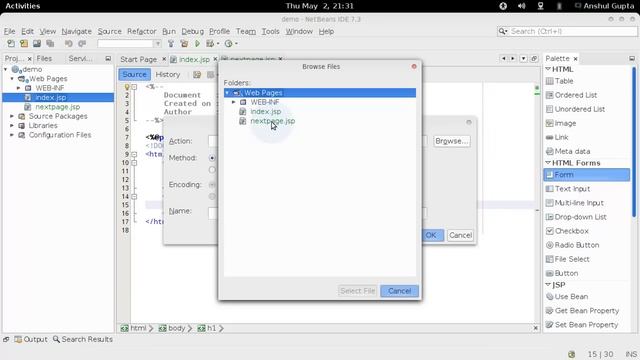Viewport: 640px width, 360px height.
Task: Choose Drop-down List in Palette
Action: click(580, 217)
